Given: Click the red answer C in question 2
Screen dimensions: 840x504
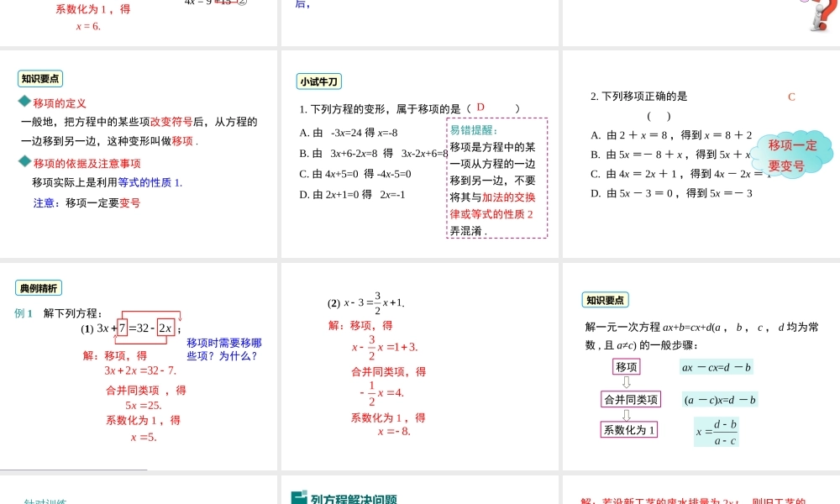Looking at the screenshot, I should point(791,97).
